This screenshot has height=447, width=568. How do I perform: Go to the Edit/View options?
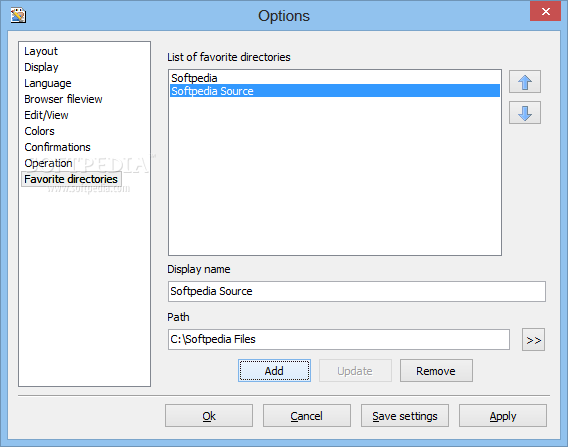[x=46, y=115]
